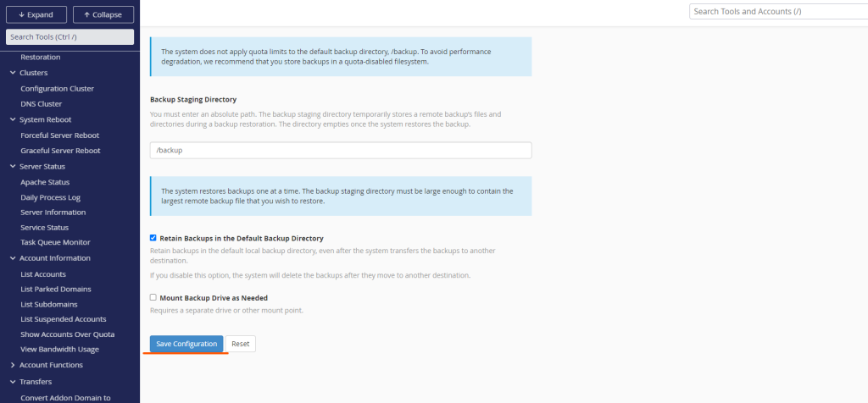
Task: Click the Collapse all button
Action: click(103, 14)
